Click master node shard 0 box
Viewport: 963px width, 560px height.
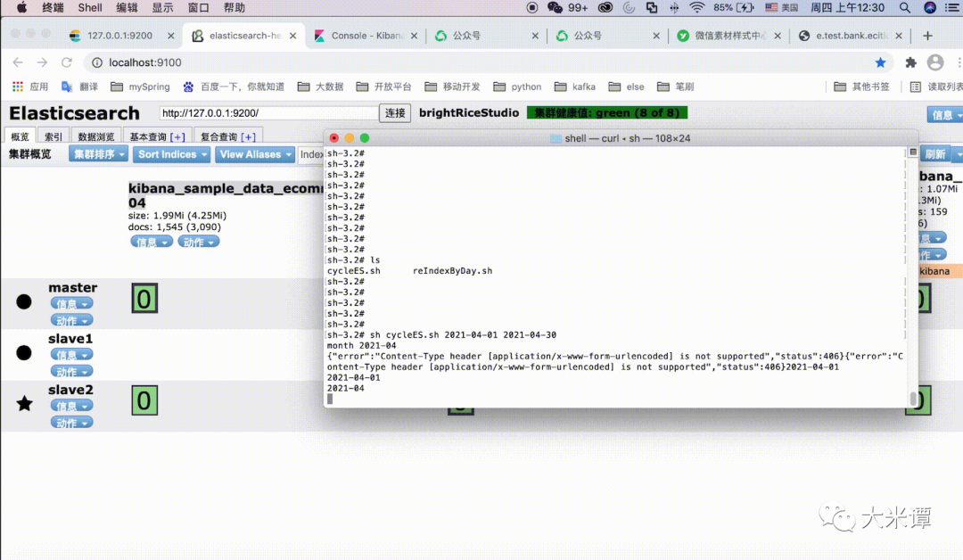click(x=144, y=299)
